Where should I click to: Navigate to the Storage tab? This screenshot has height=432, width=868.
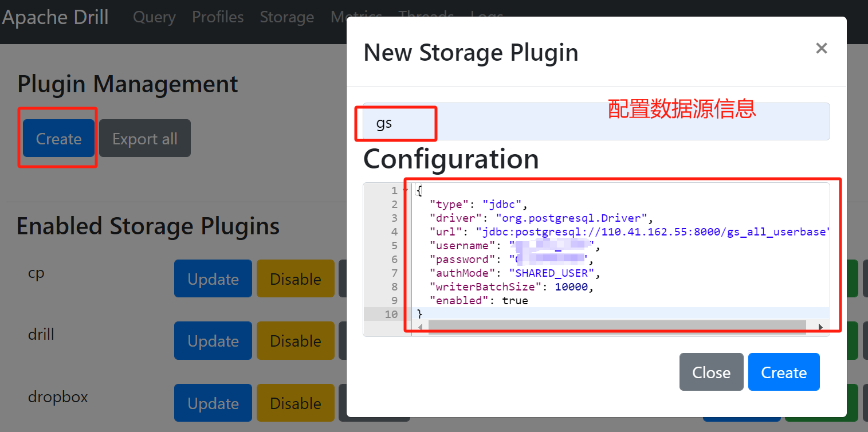pos(286,17)
